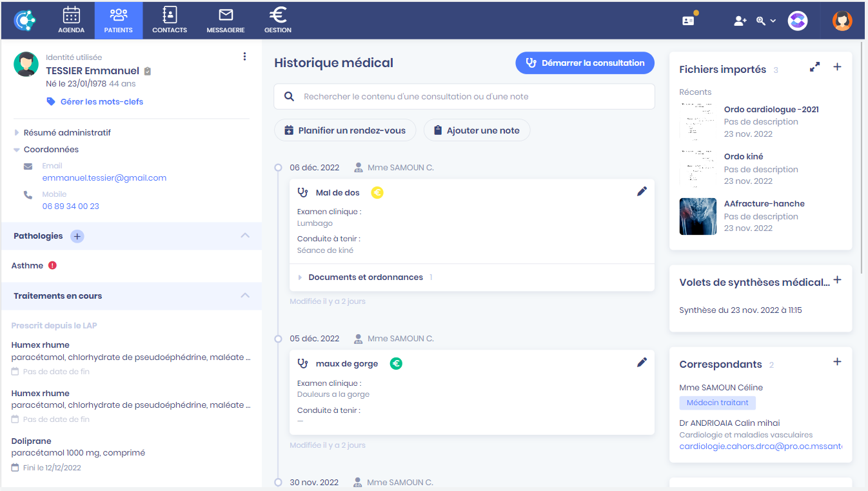Add a new pathology with plus icon
This screenshot has height=491, width=868.
pos(77,236)
